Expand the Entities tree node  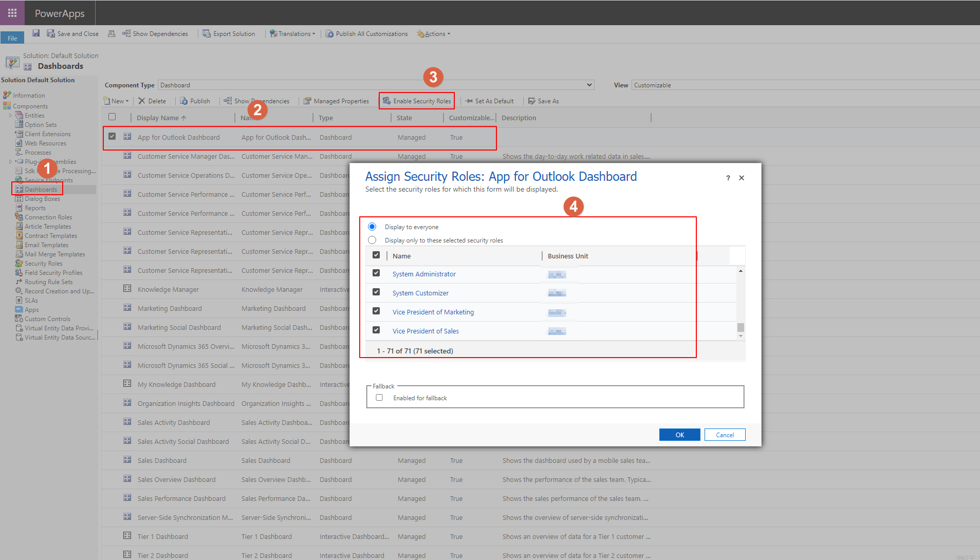pos(10,116)
